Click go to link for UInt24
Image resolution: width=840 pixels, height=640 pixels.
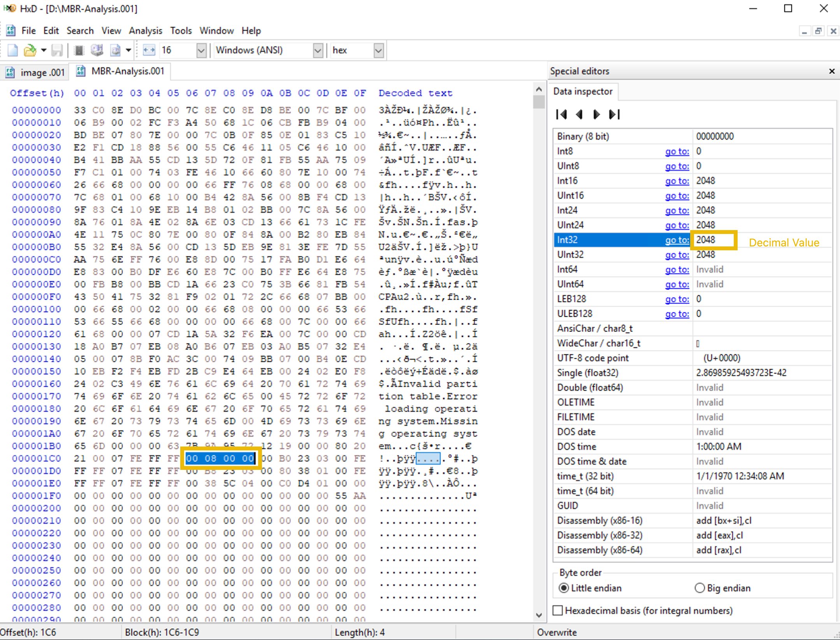click(677, 225)
